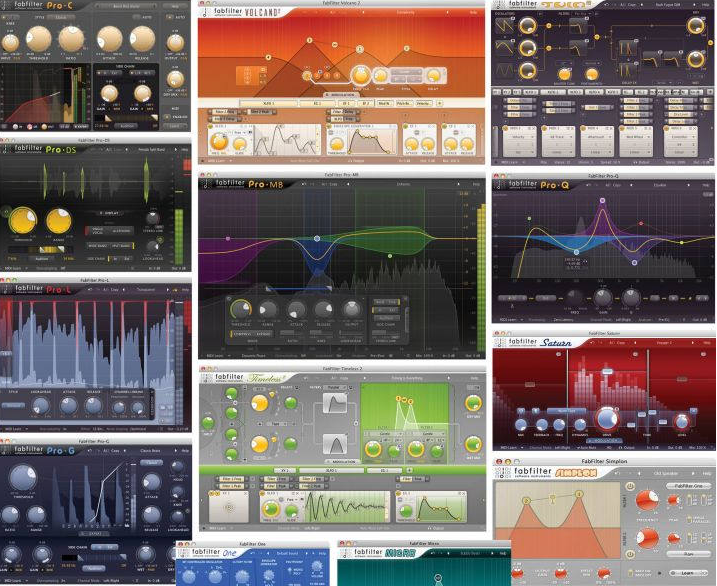This screenshot has width=717, height=586.
Task: Select the purple band handle in Pro-MB display
Action: point(228,239)
